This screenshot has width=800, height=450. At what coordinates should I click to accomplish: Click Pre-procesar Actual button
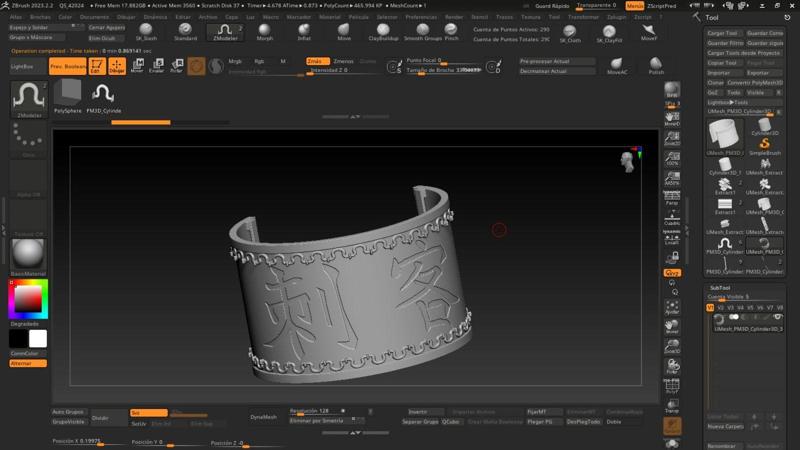(557, 61)
